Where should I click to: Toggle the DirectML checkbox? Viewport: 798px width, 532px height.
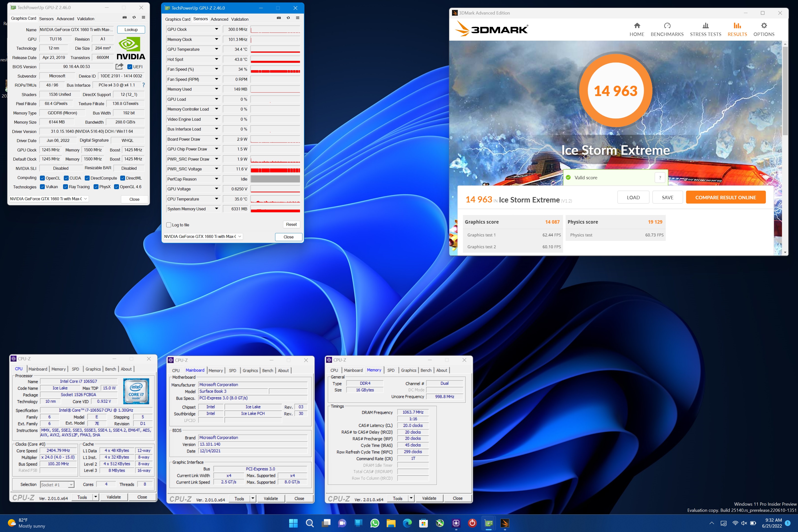point(123,178)
